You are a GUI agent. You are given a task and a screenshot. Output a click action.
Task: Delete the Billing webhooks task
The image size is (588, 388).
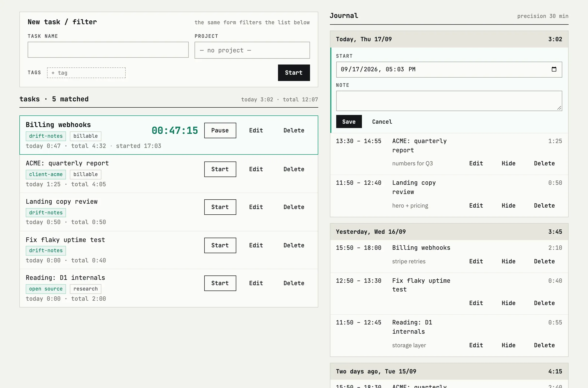point(294,130)
